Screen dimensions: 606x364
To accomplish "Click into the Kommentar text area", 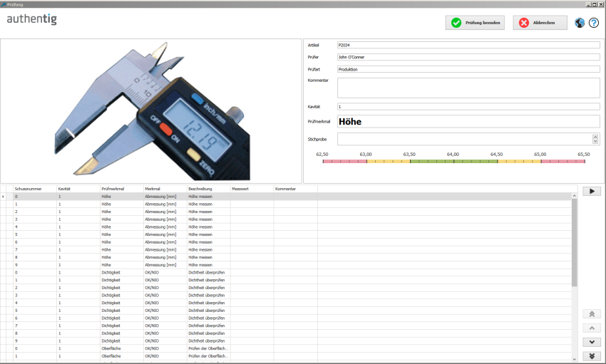I will tap(468, 88).
